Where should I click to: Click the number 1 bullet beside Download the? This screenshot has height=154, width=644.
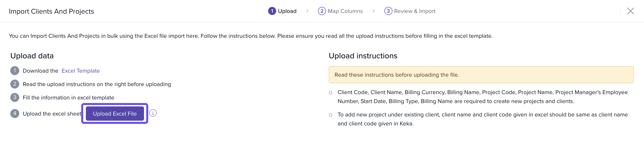pyautogui.click(x=15, y=71)
